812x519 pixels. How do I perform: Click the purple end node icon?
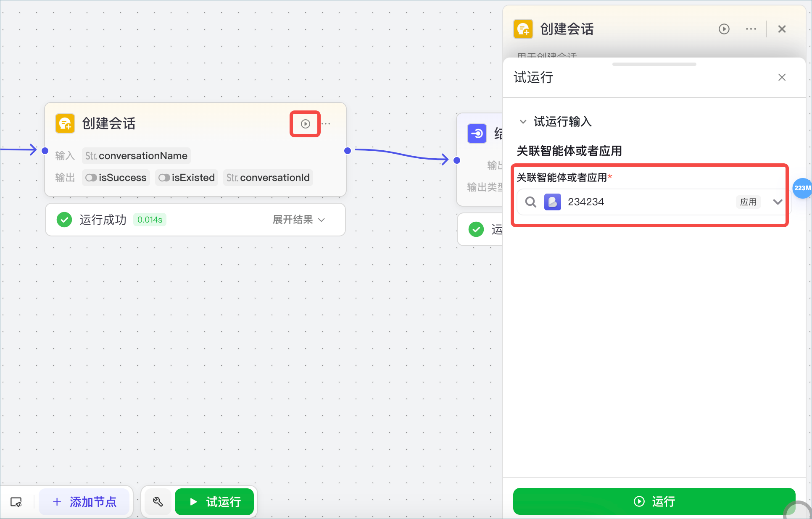click(477, 134)
